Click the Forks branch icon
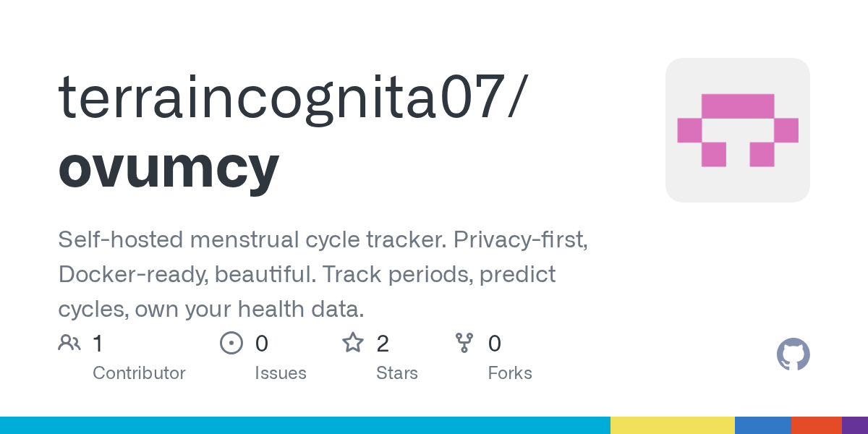The height and width of the screenshot is (434, 868). pyautogui.click(x=464, y=343)
